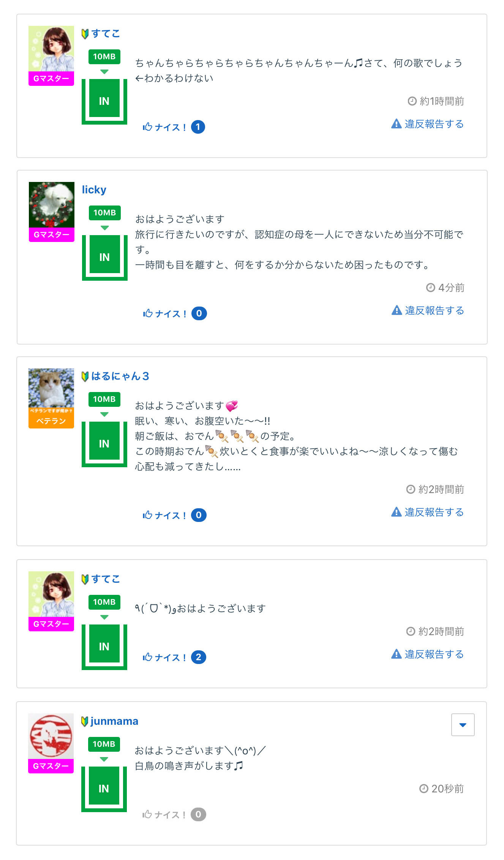Screen dimensions: 504x860
Task: Click the orange ベテラン rank badge
Action: (51, 421)
